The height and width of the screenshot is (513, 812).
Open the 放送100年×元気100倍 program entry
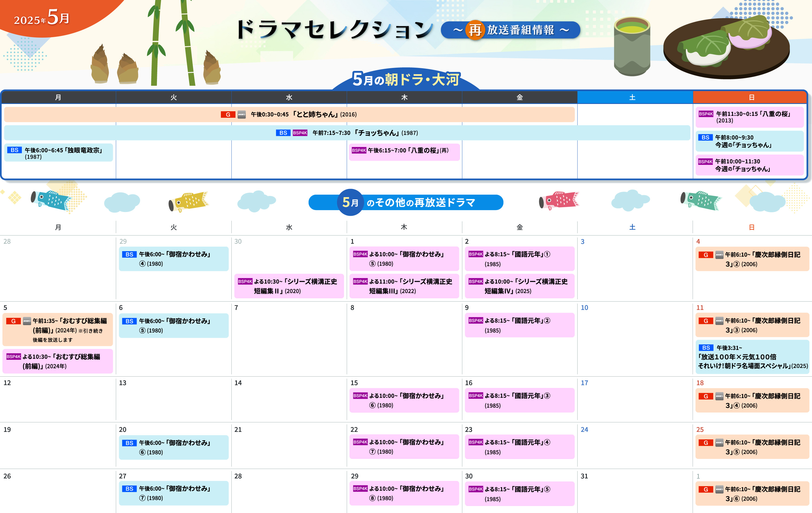pos(752,357)
